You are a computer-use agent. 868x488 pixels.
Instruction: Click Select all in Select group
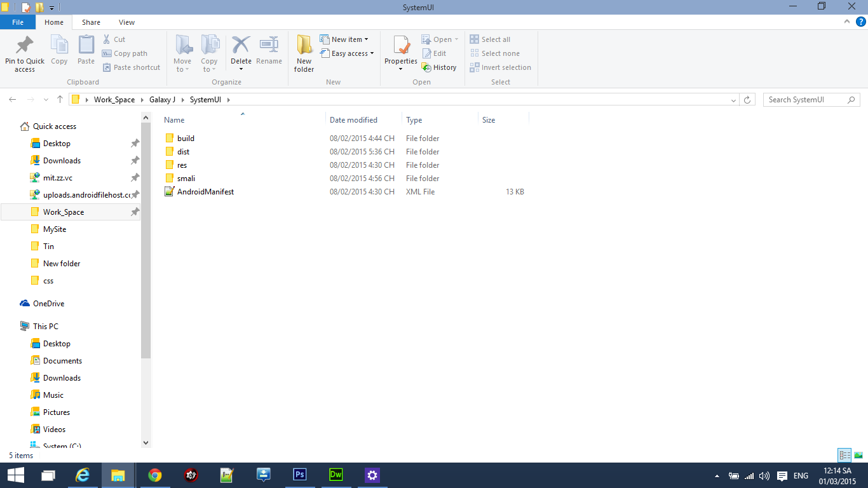(x=490, y=39)
